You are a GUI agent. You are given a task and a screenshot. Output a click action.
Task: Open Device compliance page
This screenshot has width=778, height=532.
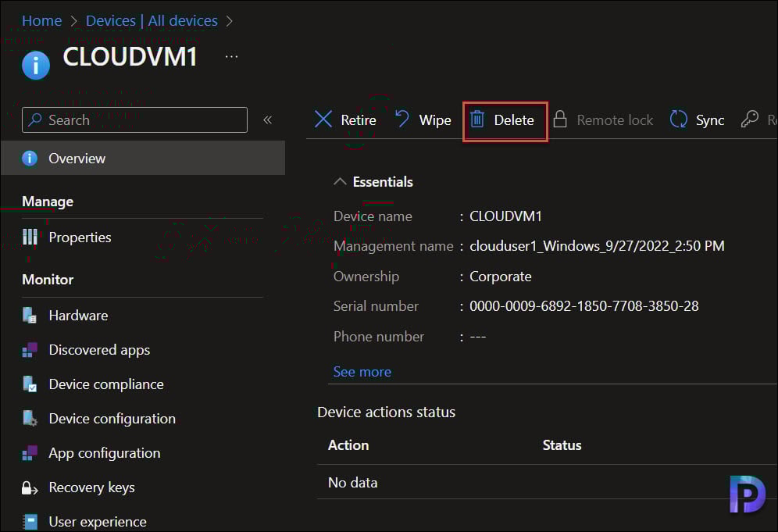106,384
